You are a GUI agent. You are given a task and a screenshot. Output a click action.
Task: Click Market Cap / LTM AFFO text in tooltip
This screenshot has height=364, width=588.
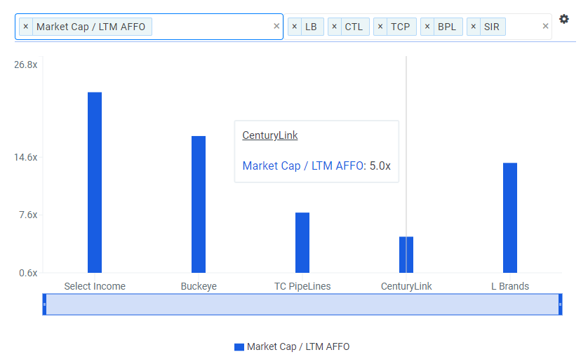click(x=303, y=166)
